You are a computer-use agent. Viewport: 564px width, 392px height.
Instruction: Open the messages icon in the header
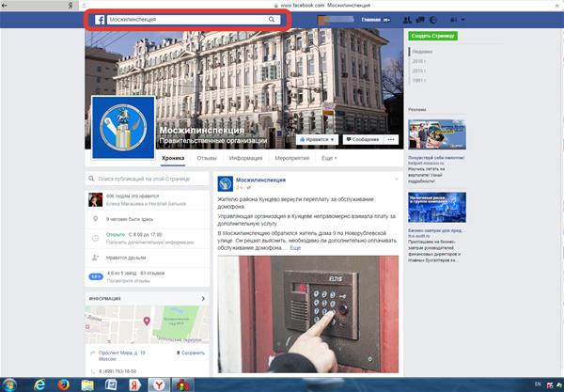420,20
